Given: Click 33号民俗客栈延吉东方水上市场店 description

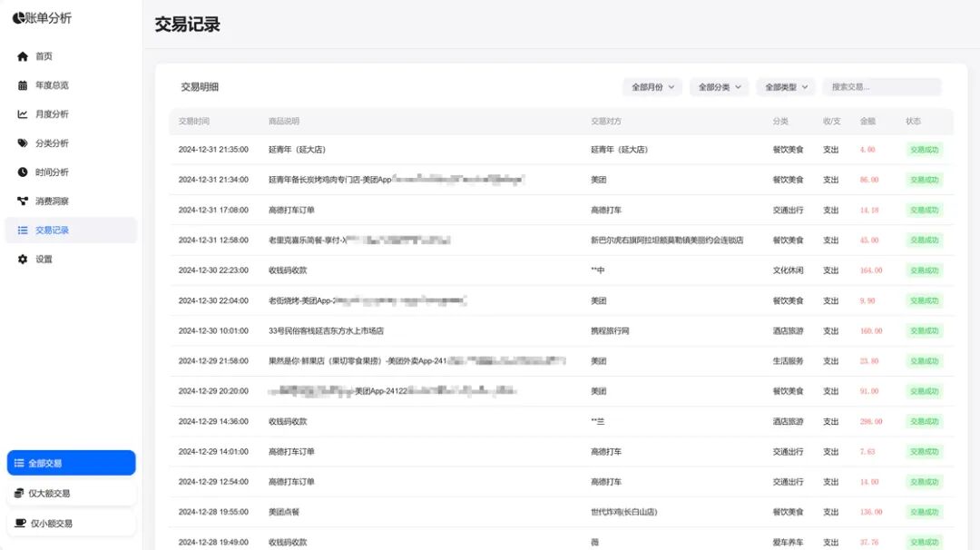Looking at the screenshot, I should (327, 330).
